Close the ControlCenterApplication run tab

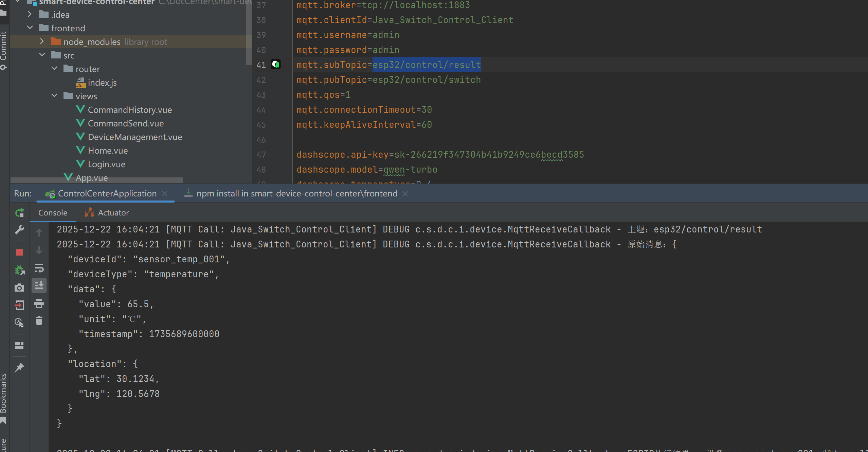(165, 194)
